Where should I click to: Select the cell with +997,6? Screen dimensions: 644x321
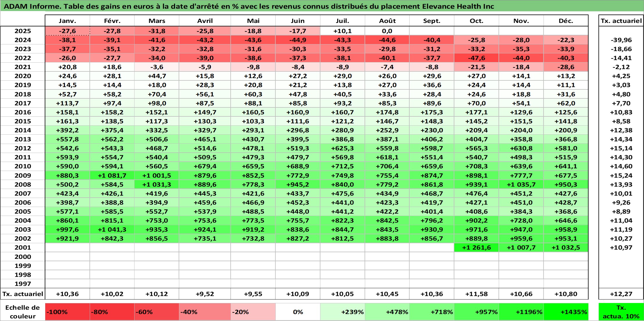coord(67,230)
